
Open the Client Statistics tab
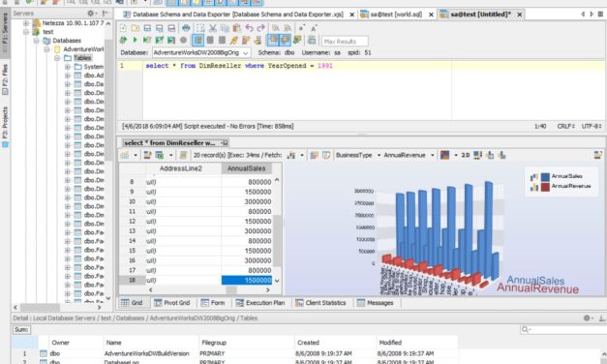pos(320,303)
